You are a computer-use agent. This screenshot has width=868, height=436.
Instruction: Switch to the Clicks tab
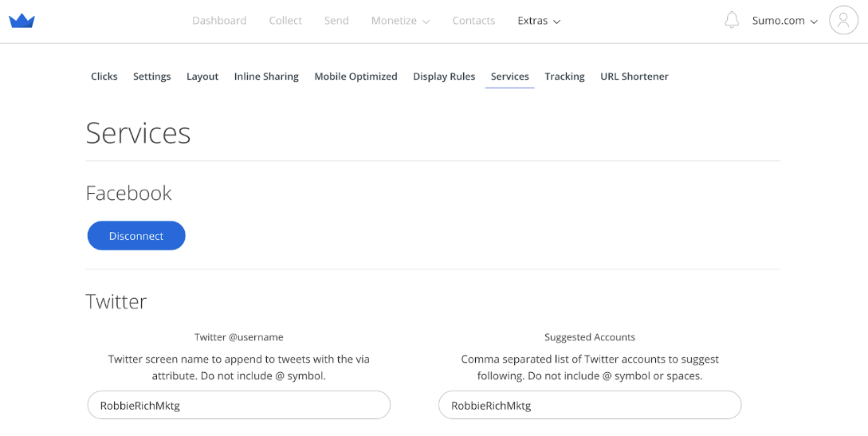coord(104,77)
